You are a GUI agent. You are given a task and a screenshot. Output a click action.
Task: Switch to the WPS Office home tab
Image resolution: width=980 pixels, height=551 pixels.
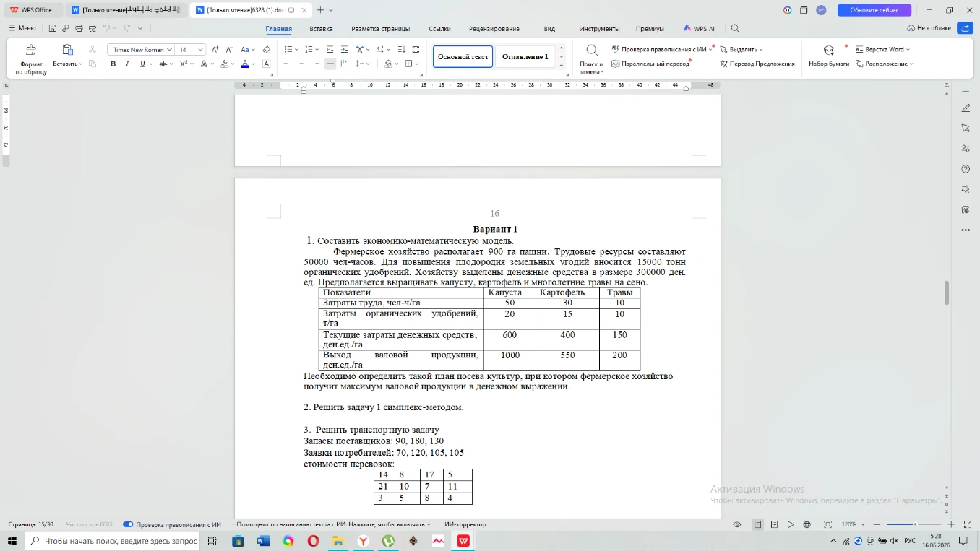[x=33, y=10]
